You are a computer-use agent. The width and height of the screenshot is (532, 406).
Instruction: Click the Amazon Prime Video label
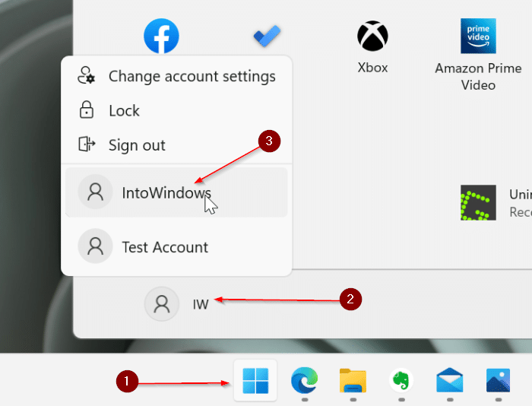pyautogui.click(x=478, y=76)
